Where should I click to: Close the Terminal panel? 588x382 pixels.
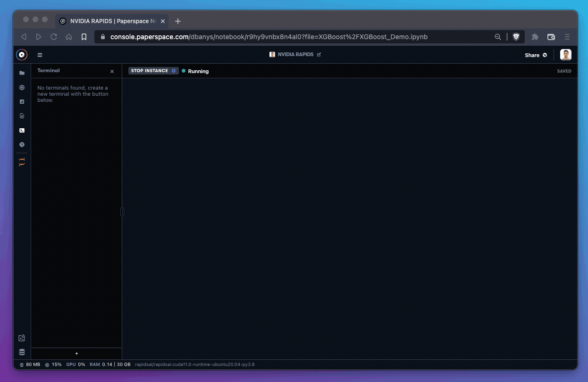[x=112, y=72]
